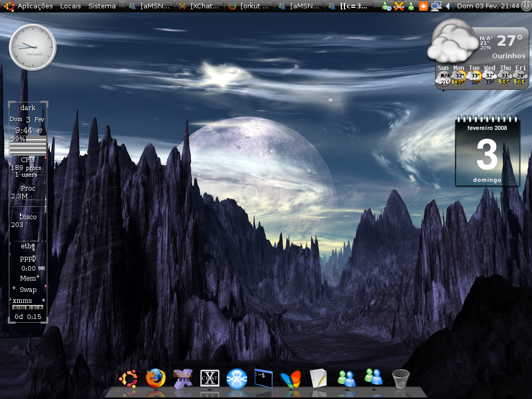Viewport: 532px width, 399px height.
Task: Launch the MSN butterfly dock icon
Action: 291,379
